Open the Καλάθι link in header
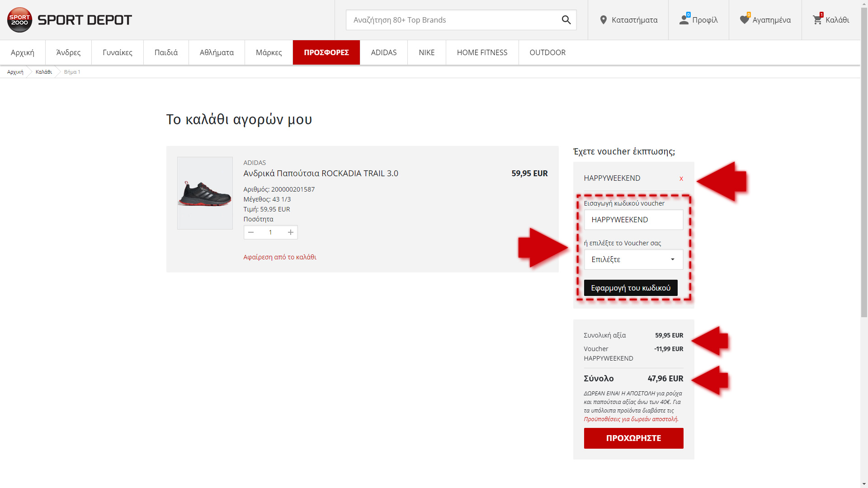This screenshot has height=488, width=868. pyautogui.click(x=831, y=20)
